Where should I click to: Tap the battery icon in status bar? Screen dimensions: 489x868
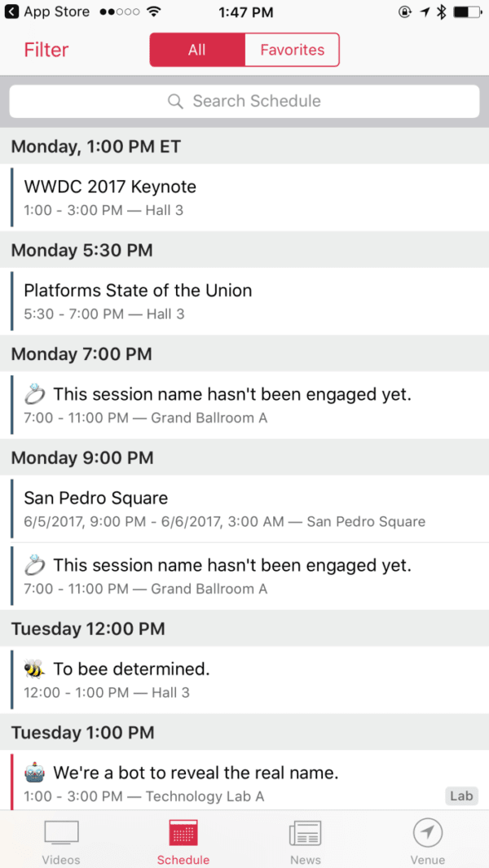click(467, 12)
